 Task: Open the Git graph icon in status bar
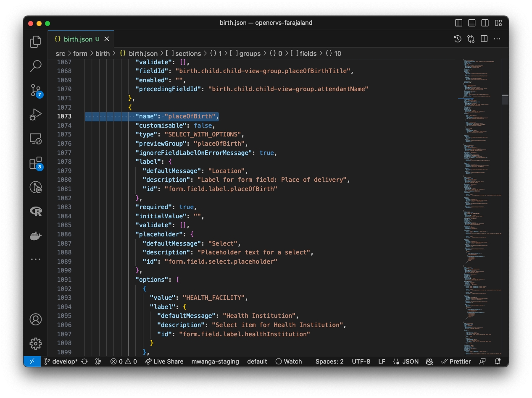98,361
